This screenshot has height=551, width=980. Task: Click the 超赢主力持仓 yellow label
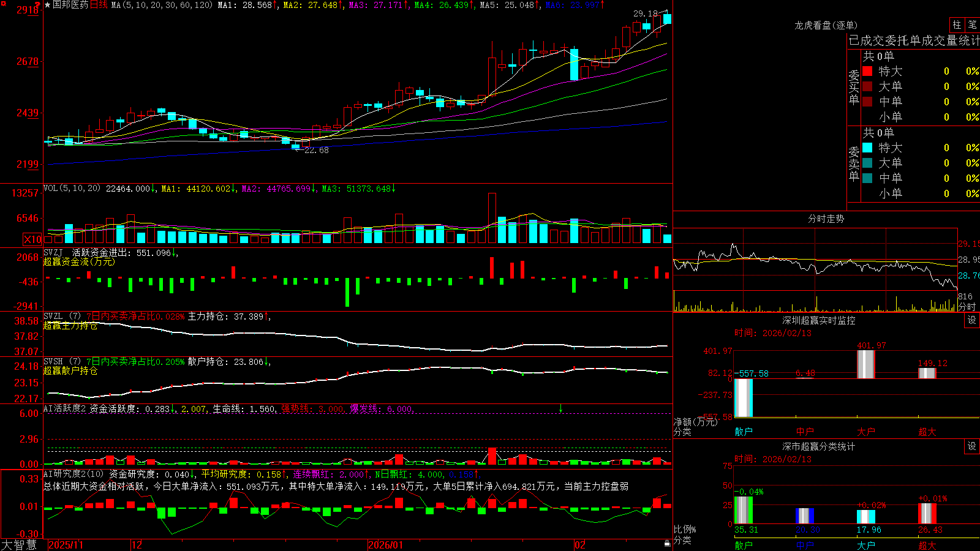70,326
